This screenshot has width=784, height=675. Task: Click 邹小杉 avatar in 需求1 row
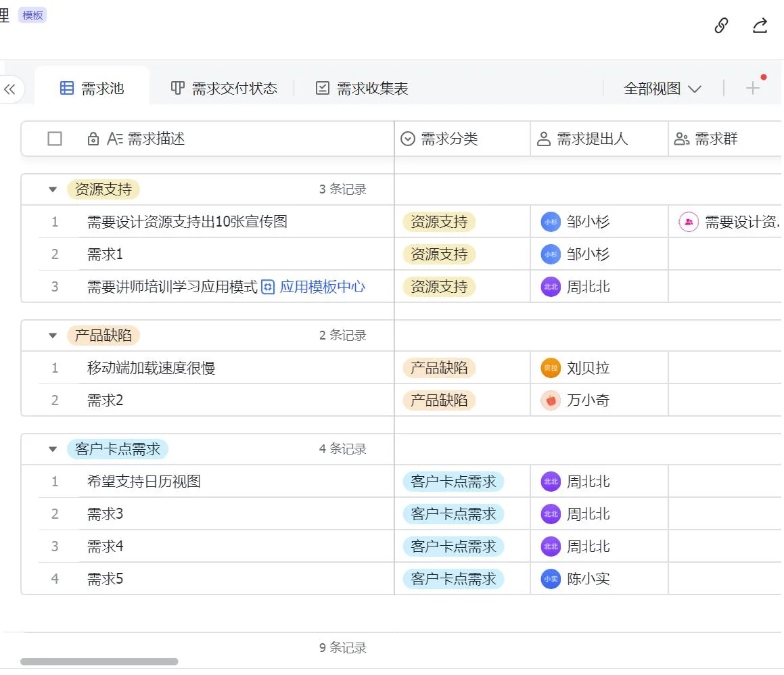click(551, 254)
